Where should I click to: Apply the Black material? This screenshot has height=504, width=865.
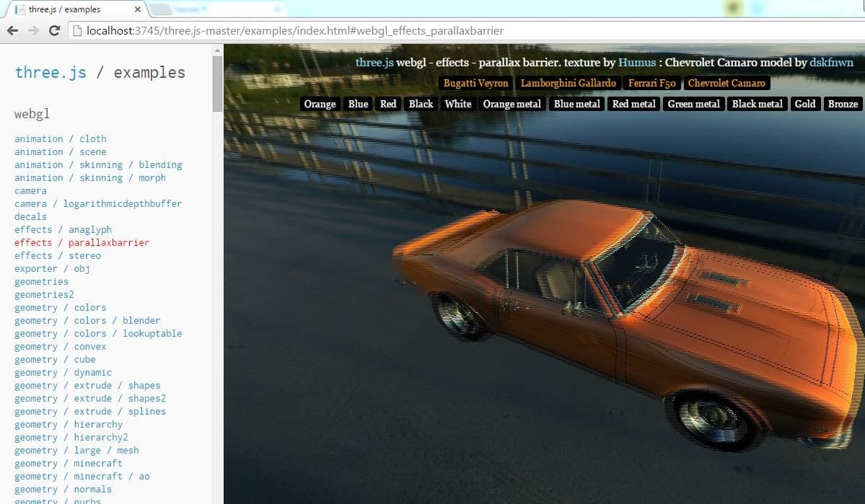point(421,104)
